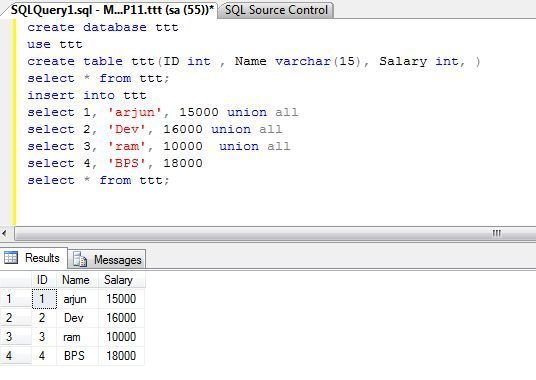
Task: Click the Results grid icon
Action: pos(11,258)
